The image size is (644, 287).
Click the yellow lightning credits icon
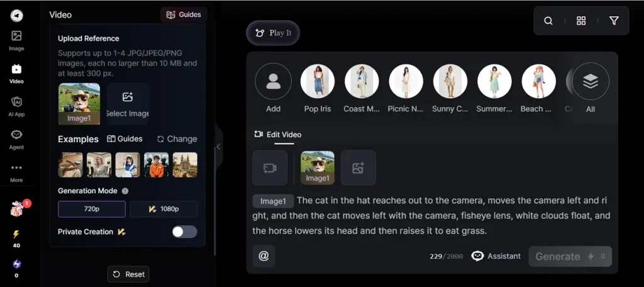[x=16, y=234]
